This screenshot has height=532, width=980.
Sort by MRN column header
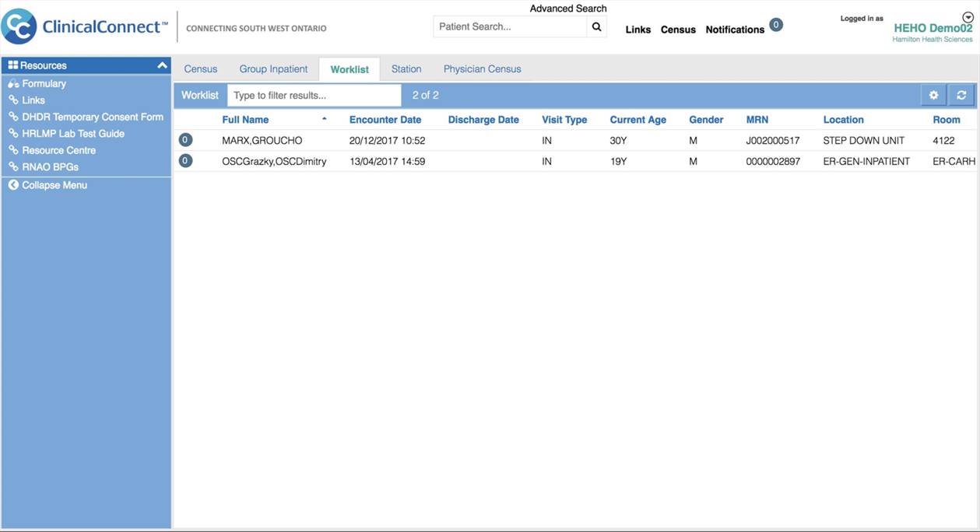pos(757,120)
